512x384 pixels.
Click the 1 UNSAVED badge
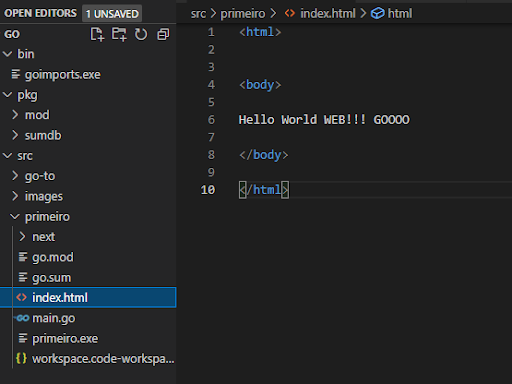click(x=112, y=14)
